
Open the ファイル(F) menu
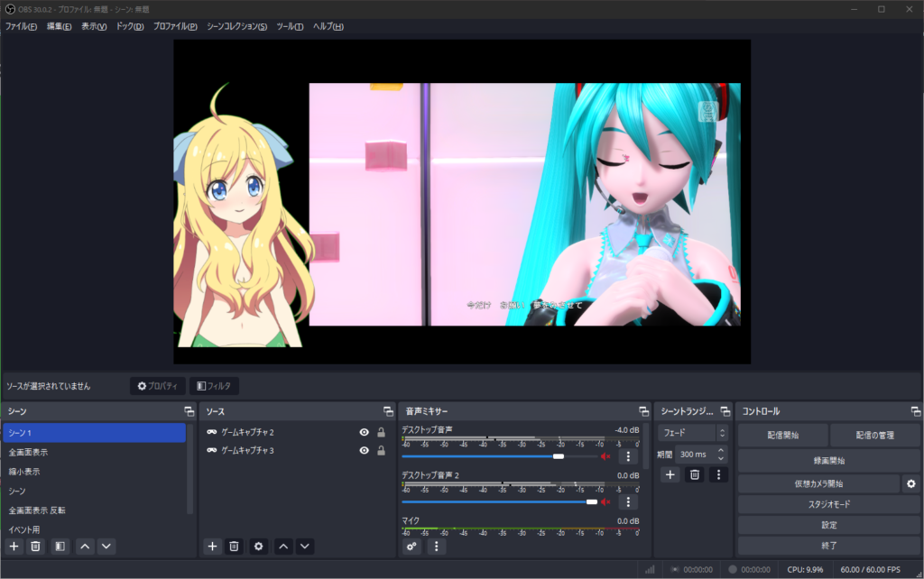21,26
